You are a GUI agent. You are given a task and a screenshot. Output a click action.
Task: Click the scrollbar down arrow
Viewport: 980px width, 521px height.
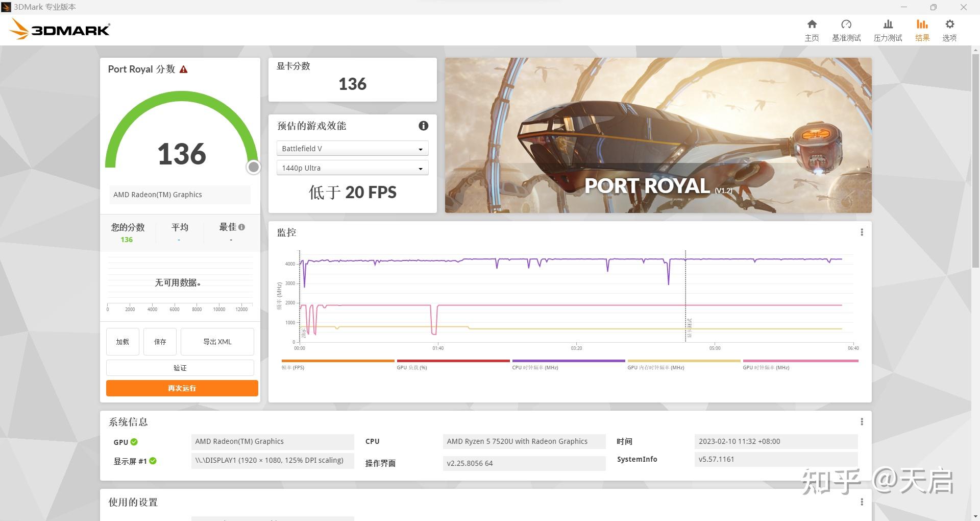(x=975, y=516)
